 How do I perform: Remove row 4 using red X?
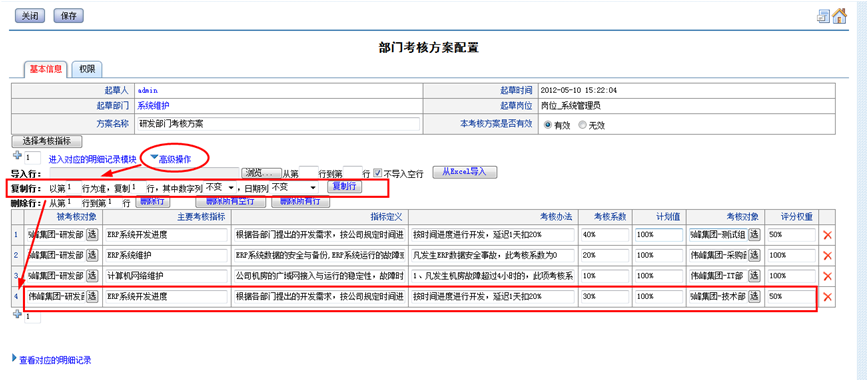[828, 297]
